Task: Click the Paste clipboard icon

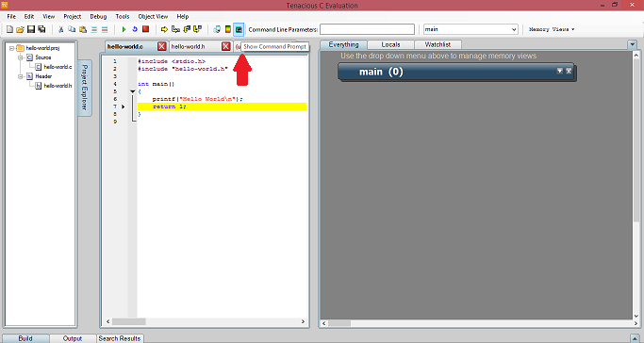Action: click(x=83, y=29)
